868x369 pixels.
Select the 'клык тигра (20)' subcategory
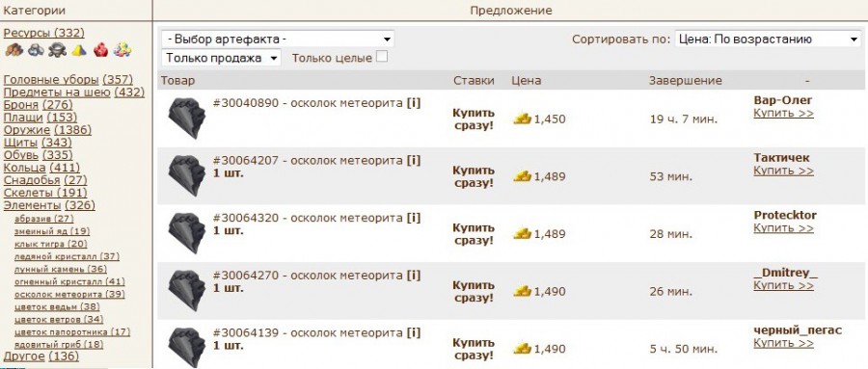tap(51, 244)
